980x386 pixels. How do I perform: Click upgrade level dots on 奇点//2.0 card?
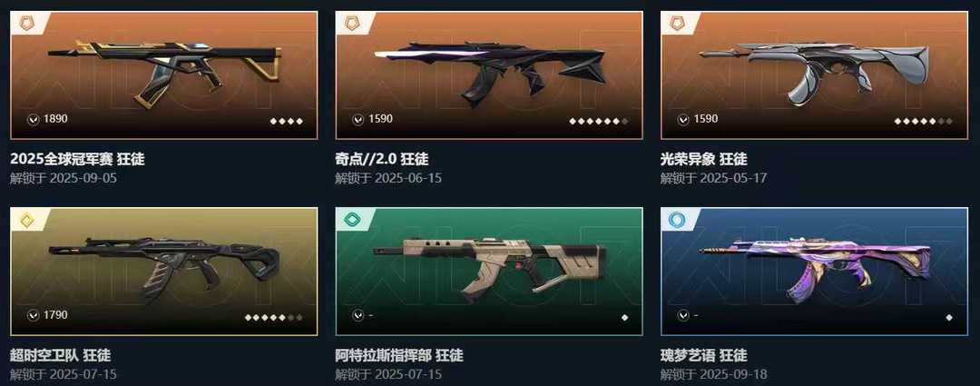coord(599,121)
